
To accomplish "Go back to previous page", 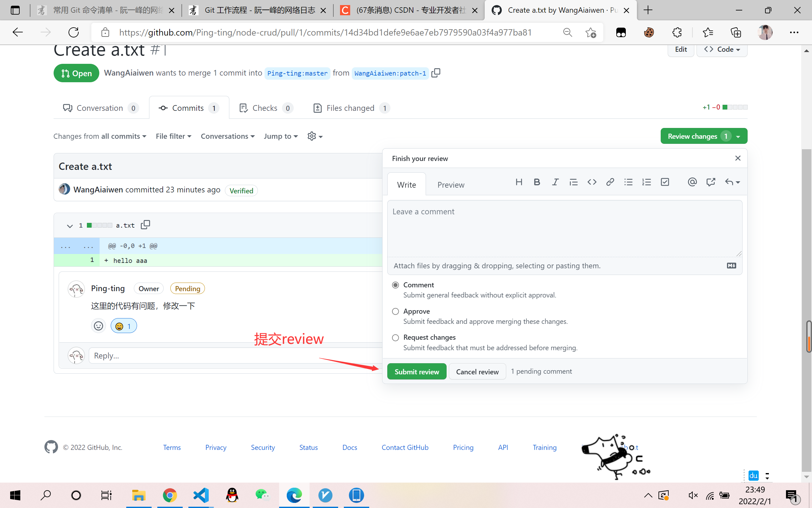I will pyautogui.click(x=17, y=33).
